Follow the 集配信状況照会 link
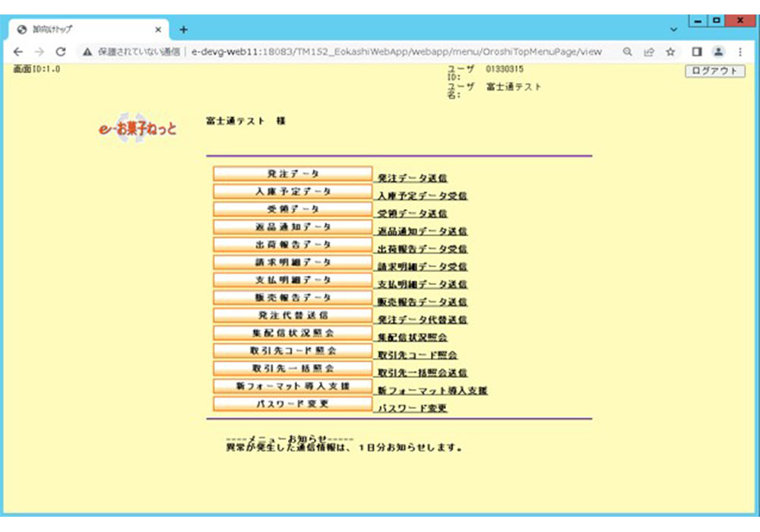Screen dimensions: 760x532 click(412, 337)
